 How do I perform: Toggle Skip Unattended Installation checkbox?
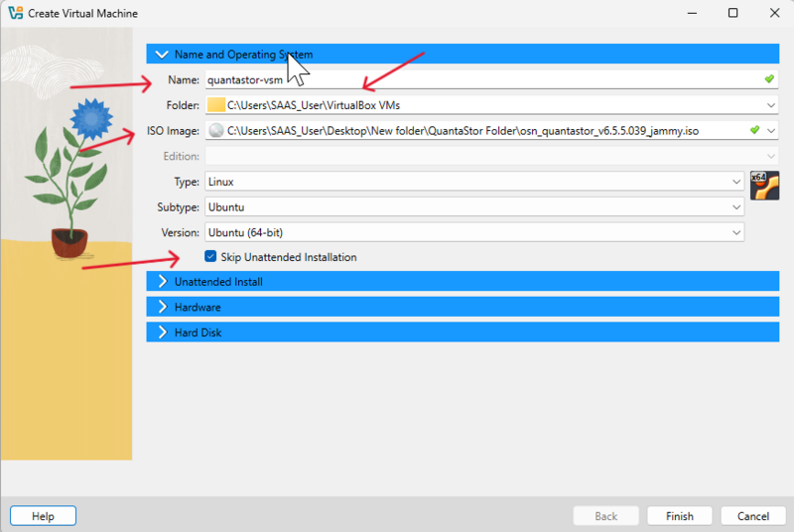(x=210, y=257)
